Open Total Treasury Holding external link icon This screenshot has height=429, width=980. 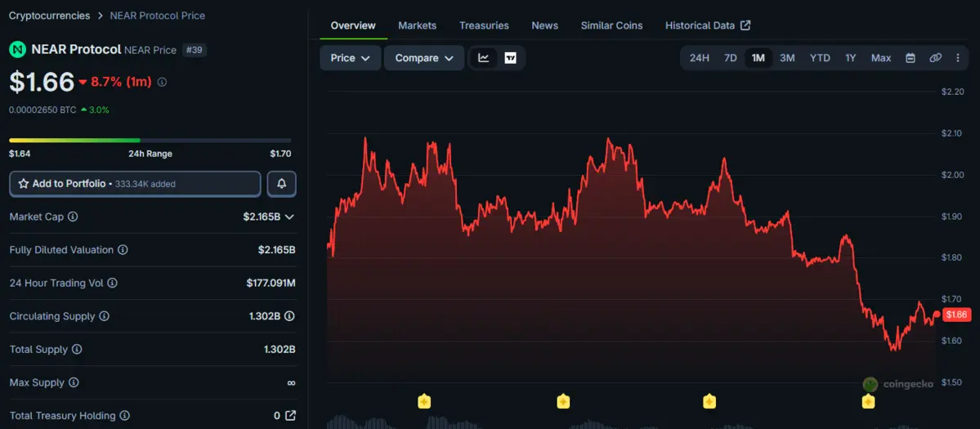pos(291,415)
